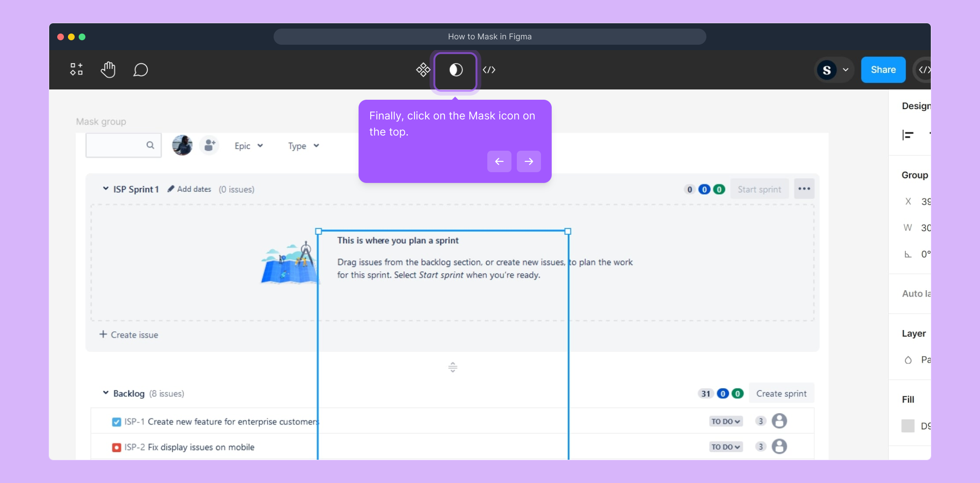Open the shapes and resources tool icon
This screenshot has height=483, width=980.
76,69
